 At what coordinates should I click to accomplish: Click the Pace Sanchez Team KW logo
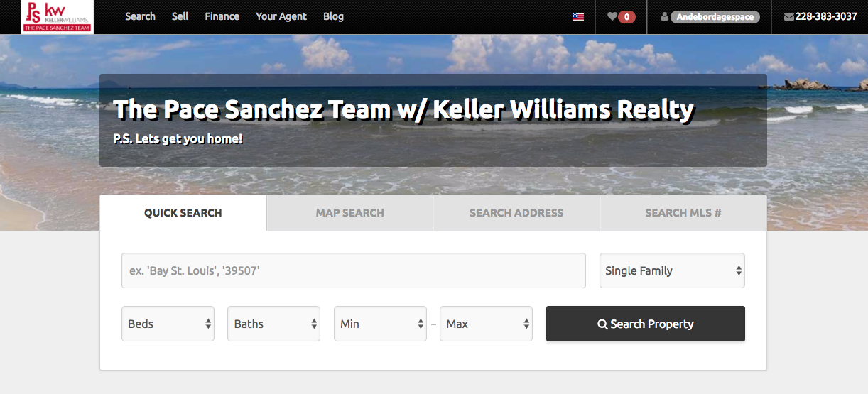point(58,17)
